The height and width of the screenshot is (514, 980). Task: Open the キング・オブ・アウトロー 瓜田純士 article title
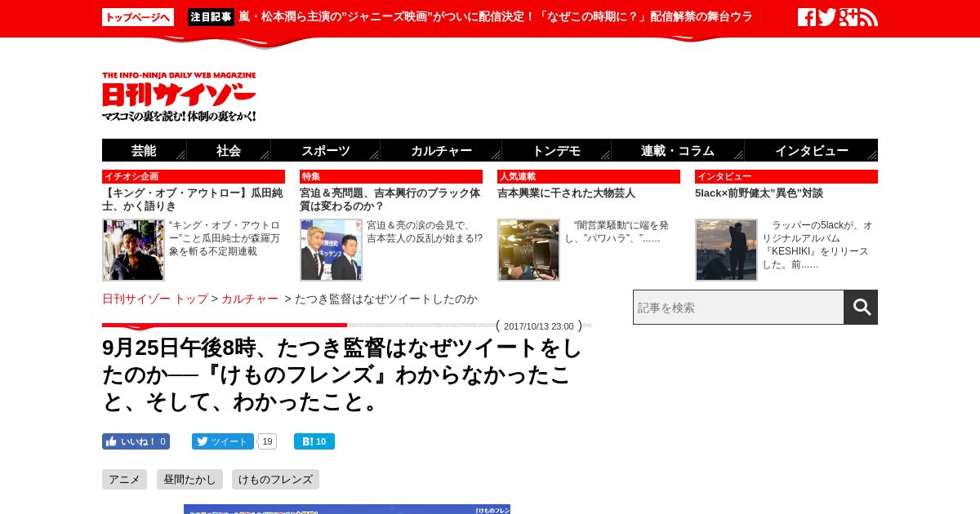pos(193,199)
